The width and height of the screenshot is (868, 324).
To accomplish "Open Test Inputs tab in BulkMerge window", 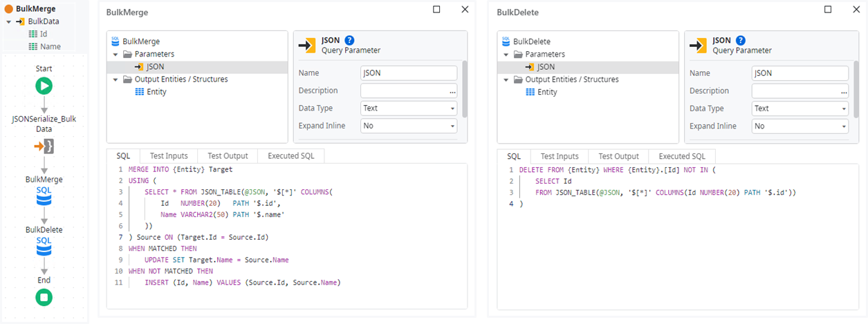I will (x=169, y=156).
